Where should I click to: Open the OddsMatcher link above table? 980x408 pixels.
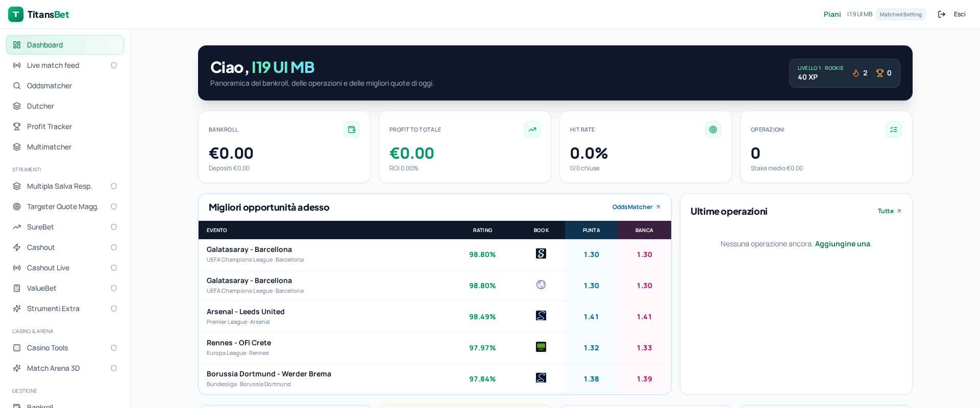point(636,207)
